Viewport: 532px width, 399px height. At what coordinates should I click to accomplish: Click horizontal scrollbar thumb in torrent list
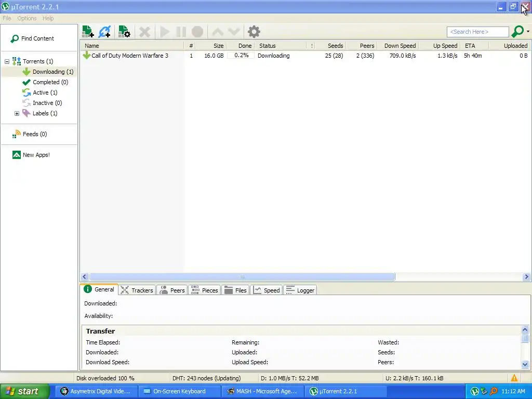[x=242, y=277]
